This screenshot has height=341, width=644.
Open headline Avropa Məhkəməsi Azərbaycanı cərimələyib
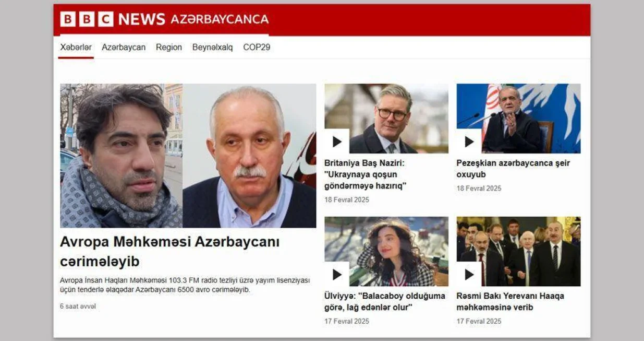click(170, 252)
